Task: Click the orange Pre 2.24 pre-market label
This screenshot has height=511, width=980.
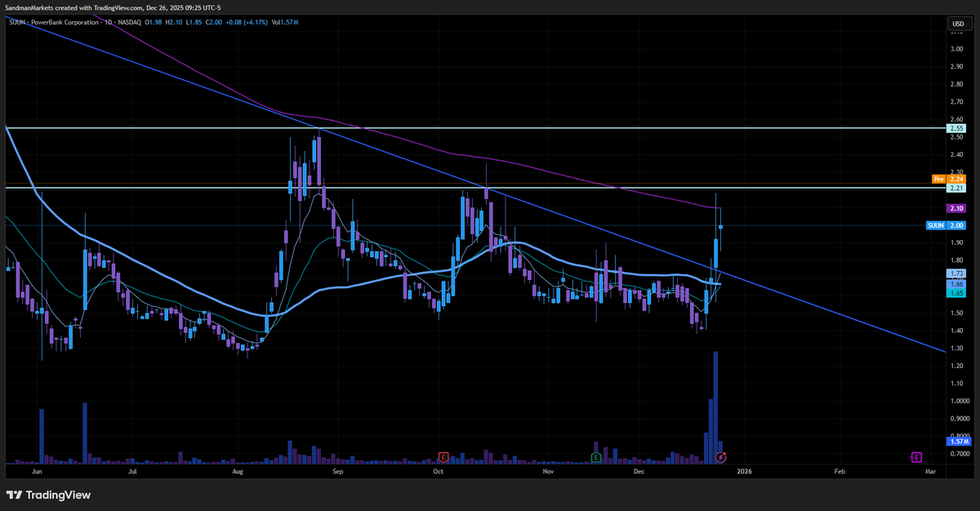Action: tap(950, 178)
